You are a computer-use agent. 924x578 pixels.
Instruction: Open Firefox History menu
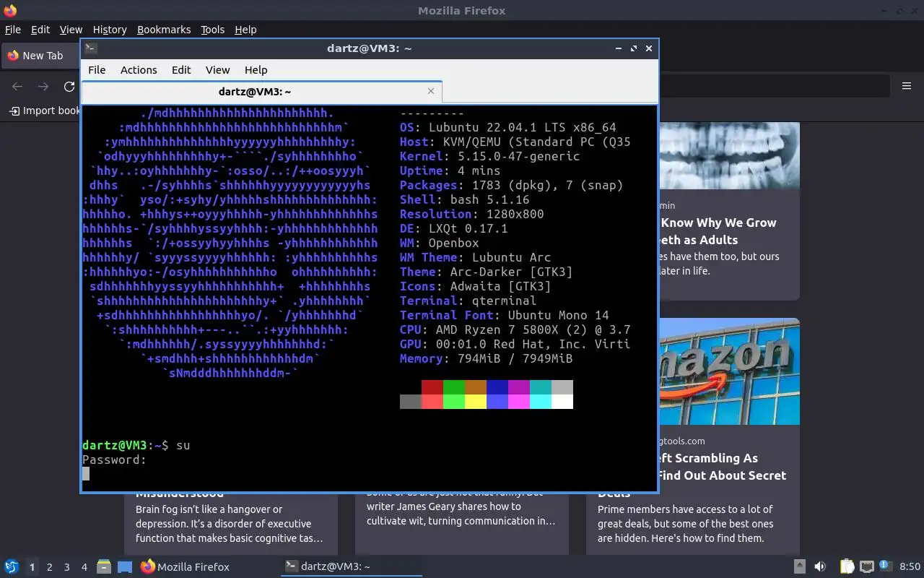(110, 30)
